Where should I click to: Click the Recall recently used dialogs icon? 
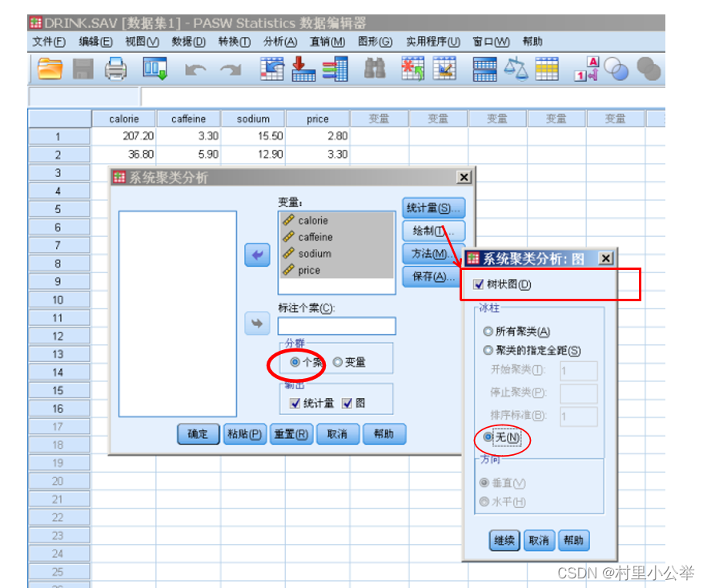[155, 70]
